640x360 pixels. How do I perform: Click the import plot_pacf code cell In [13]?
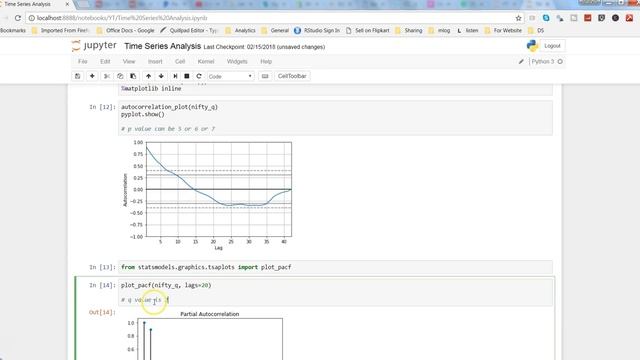(x=336, y=267)
